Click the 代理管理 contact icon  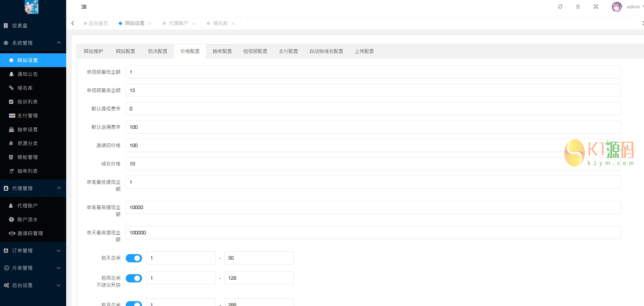(x=6, y=188)
